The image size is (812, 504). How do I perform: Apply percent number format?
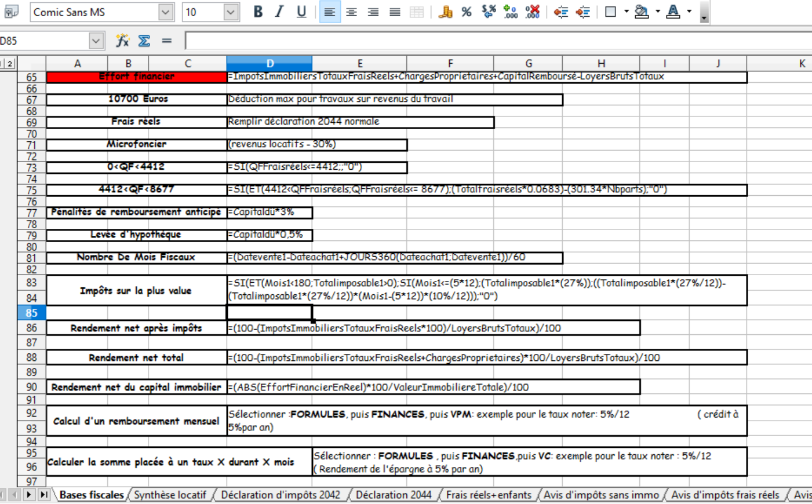[x=467, y=12]
